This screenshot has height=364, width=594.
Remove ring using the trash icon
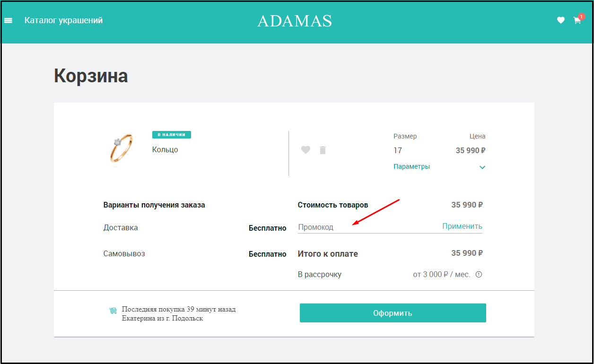[323, 150]
